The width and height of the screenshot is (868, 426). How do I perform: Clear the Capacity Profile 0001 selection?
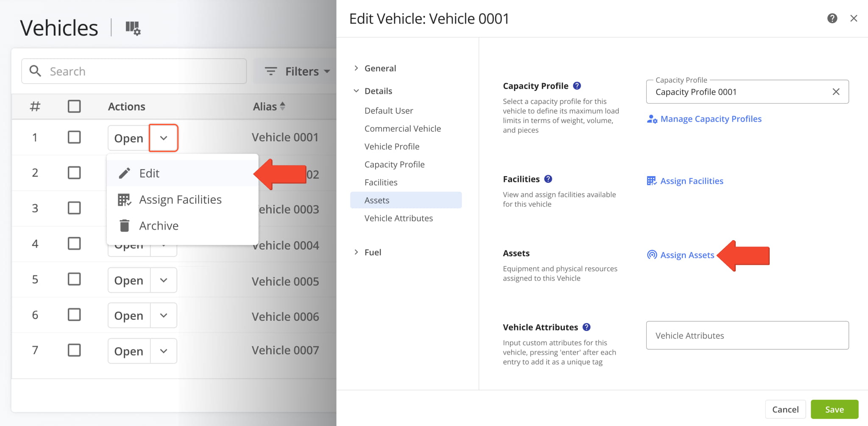click(836, 92)
